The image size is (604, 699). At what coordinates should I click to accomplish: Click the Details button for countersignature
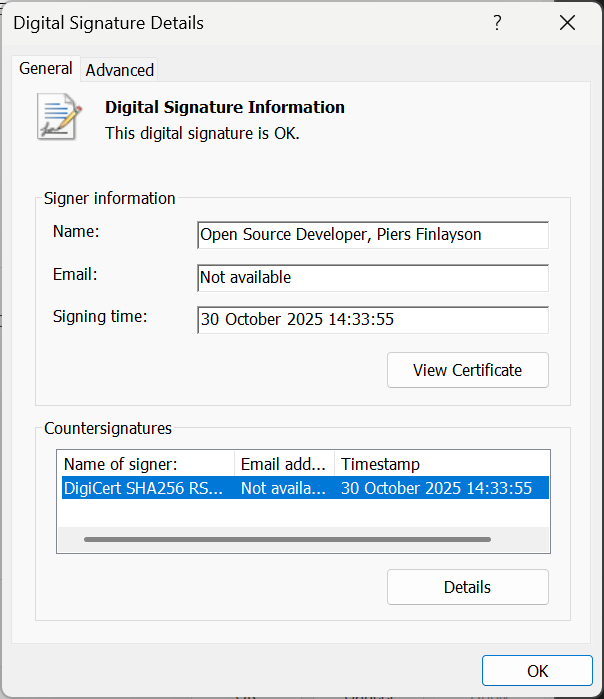coord(468,587)
